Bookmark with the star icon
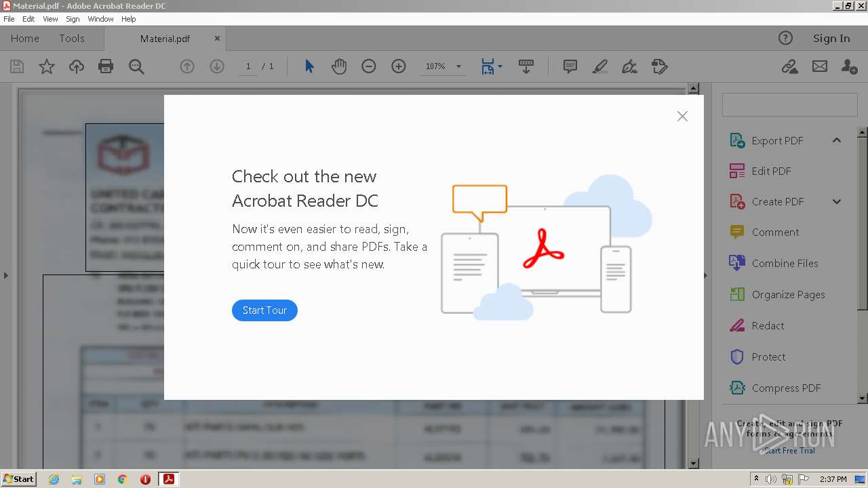 (x=47, y=66)
